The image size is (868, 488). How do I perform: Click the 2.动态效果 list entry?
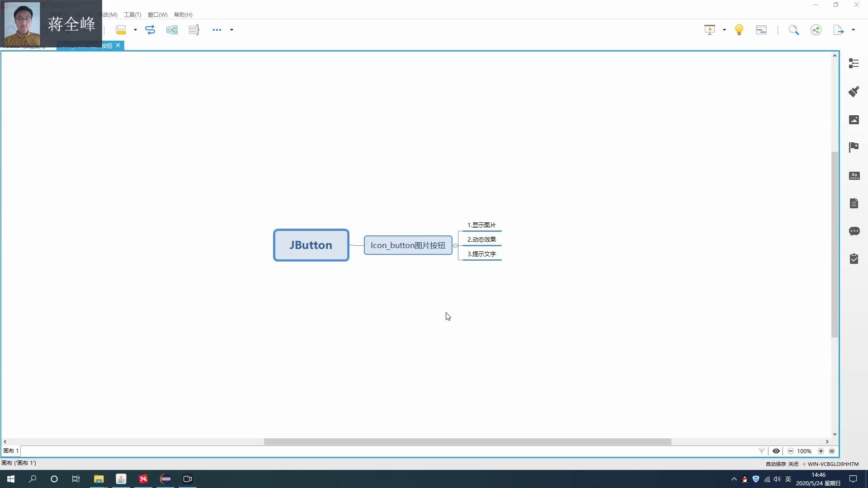tap(481, 239)
